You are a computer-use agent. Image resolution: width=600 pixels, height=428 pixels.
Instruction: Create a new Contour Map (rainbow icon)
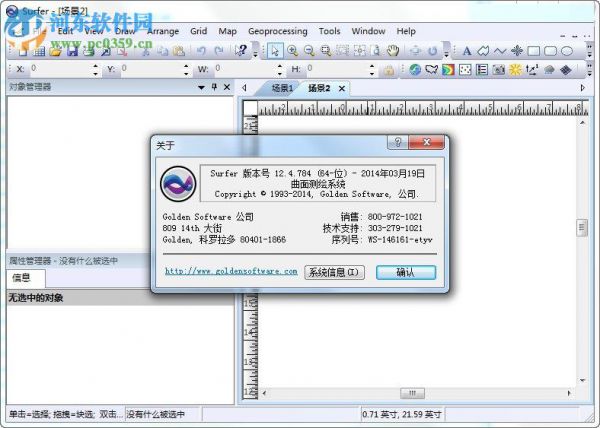pyautogui.click(x=448, y=70)
